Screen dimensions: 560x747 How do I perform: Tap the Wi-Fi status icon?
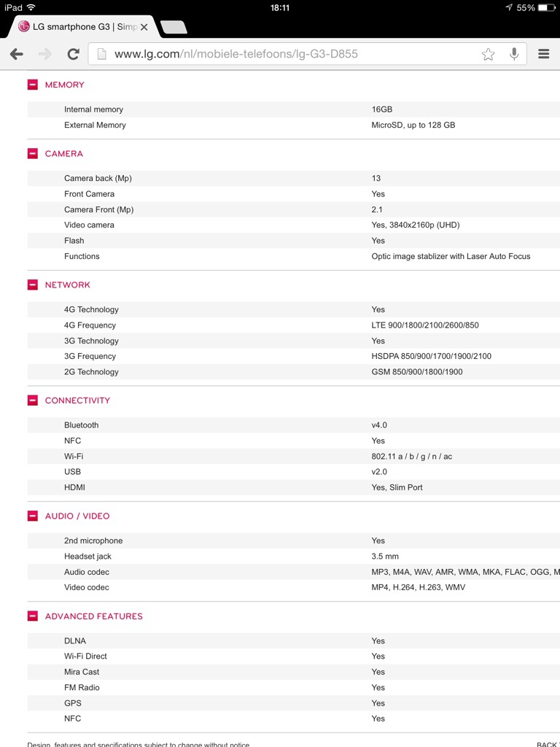31,7
